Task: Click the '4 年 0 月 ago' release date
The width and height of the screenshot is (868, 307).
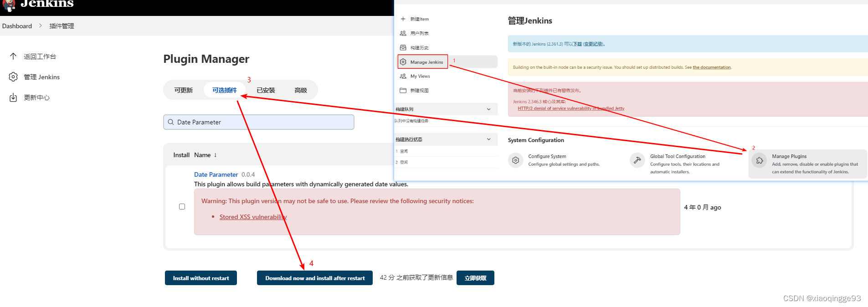Action: click(x=703, y=207)
